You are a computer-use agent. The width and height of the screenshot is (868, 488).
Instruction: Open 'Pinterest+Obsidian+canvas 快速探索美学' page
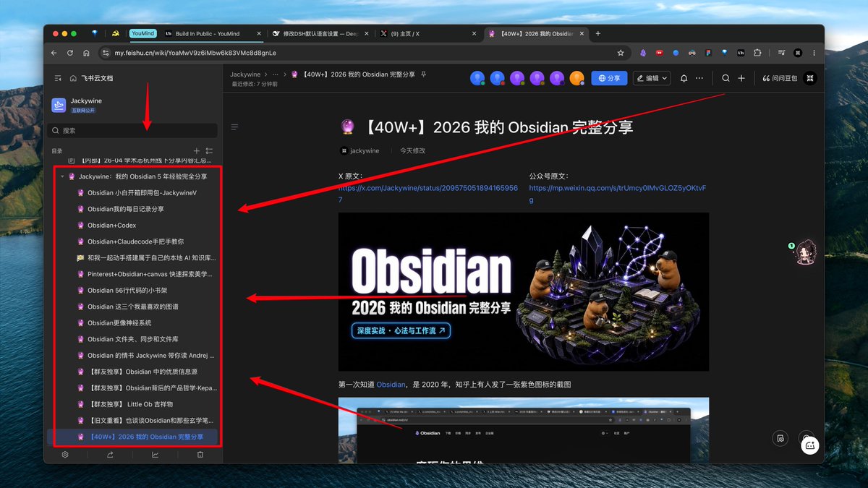coord(150,274)
